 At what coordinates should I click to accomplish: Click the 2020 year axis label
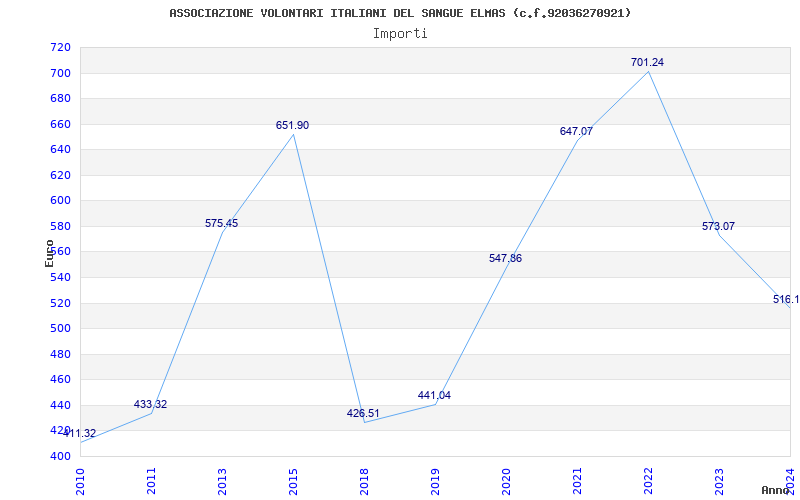506,481
